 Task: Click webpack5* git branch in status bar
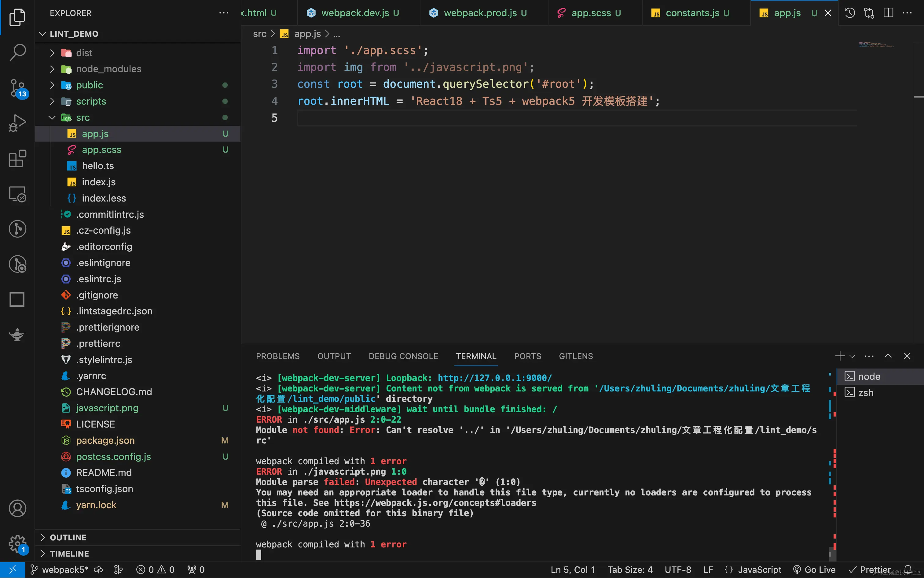tap(59, 569)
